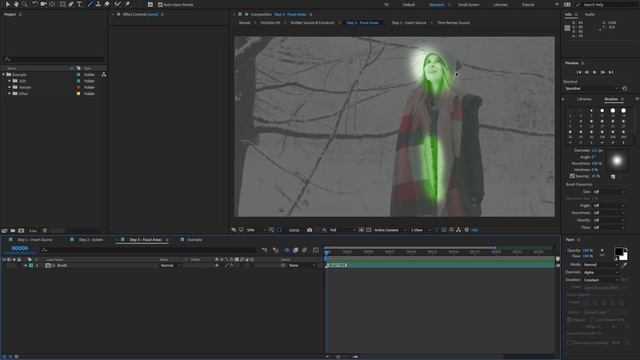
Task: Switch to Step 1 - Insert Source timeline tab
Action: (x=35, y=240)
